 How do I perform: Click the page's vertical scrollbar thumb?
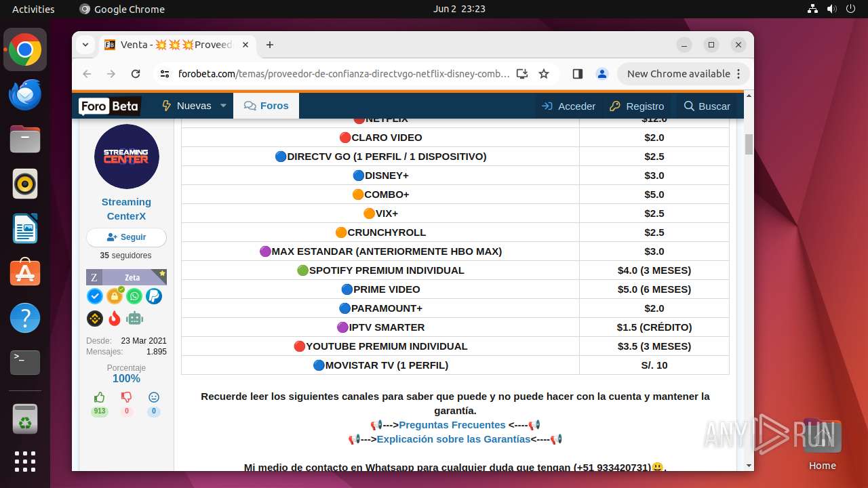coord(749,144)
